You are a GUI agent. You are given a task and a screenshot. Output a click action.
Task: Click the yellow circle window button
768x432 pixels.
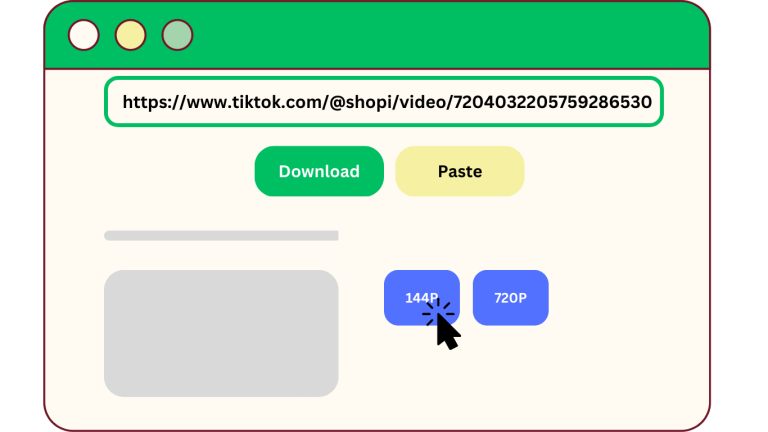[130, 35]
